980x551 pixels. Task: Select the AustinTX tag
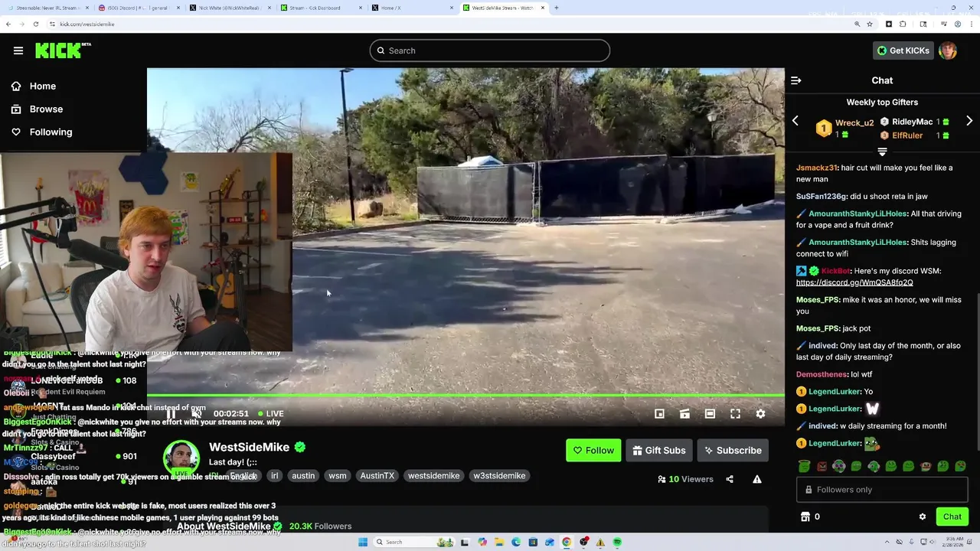(377, 476)
